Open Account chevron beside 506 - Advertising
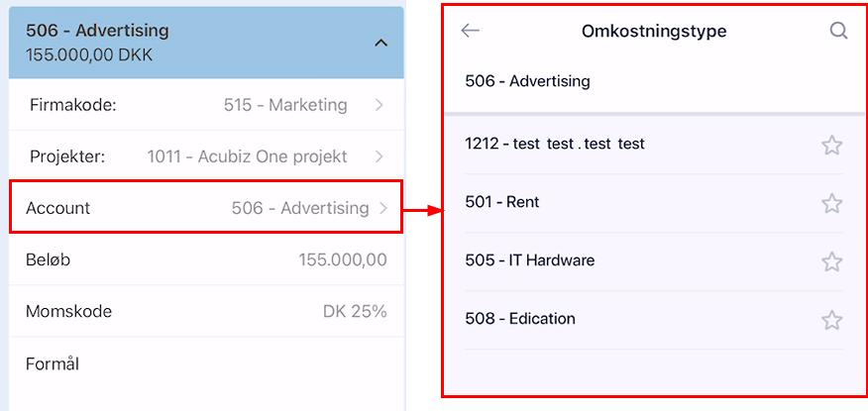 [x=383, y=208]
